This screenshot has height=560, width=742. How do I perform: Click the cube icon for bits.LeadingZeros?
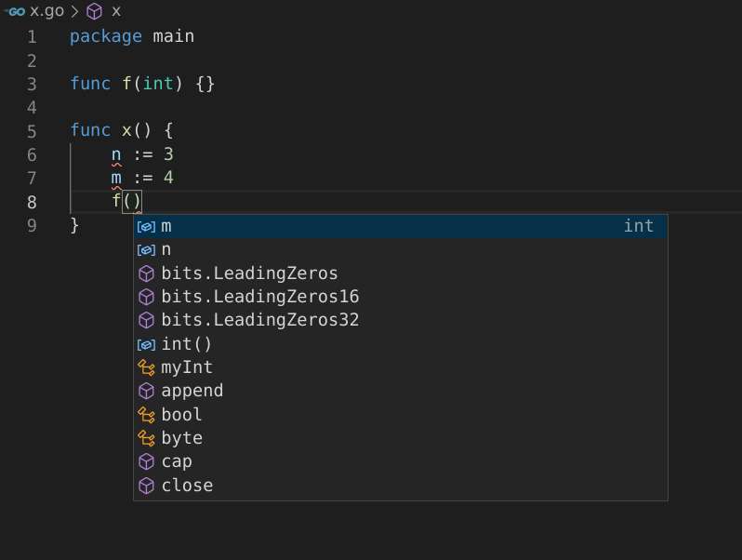coord(146,273)
